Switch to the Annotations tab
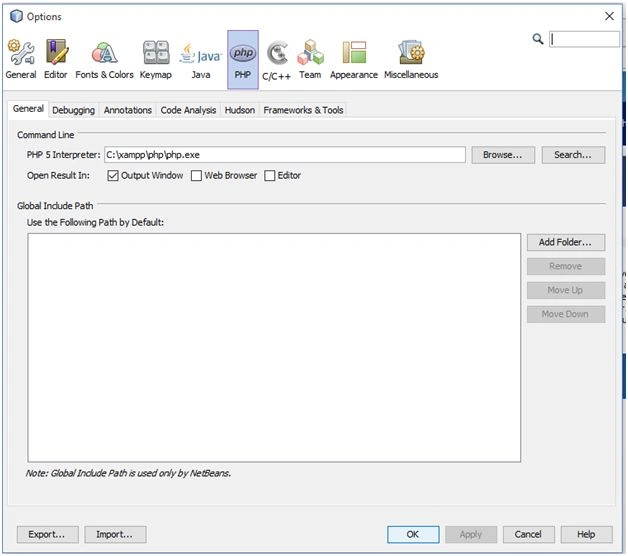The image size is (628, 556). point(128,110)
